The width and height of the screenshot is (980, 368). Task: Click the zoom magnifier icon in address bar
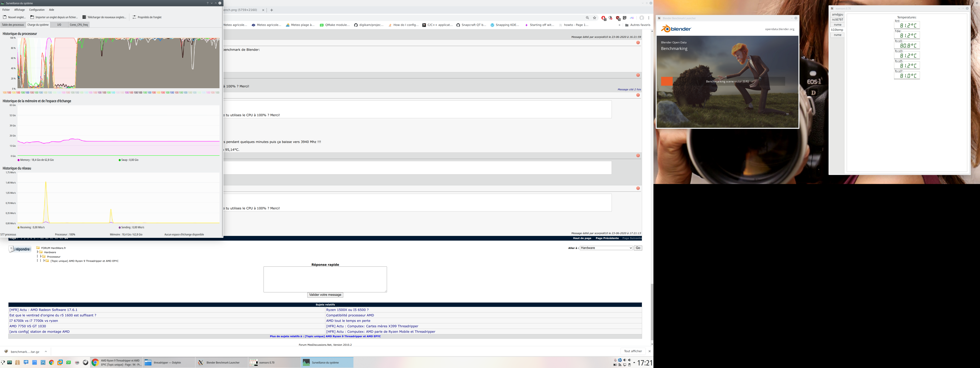pos(587,18)
